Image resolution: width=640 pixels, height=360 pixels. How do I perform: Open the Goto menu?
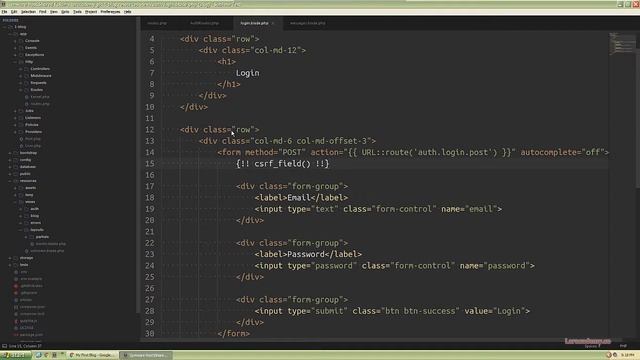(65, 12)
